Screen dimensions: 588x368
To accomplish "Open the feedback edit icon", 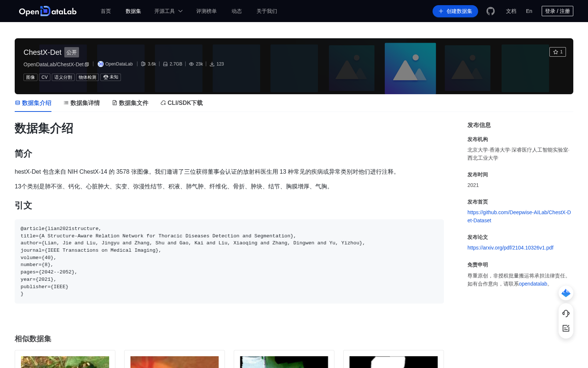I will click(x=566, y=328).
